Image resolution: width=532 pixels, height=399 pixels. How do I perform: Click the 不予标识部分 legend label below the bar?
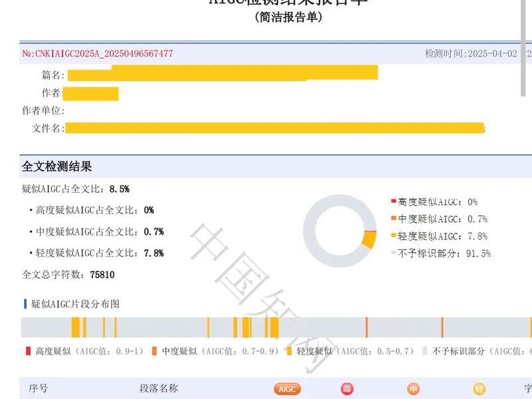click(458, 351)
